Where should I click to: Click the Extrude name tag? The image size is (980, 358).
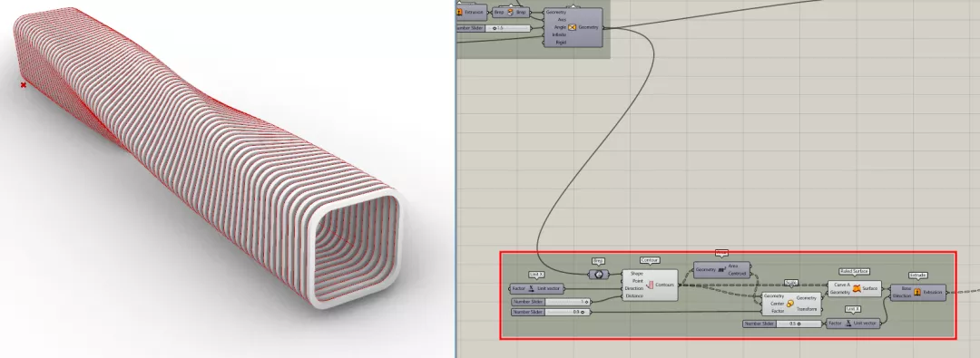coord(918,275)
